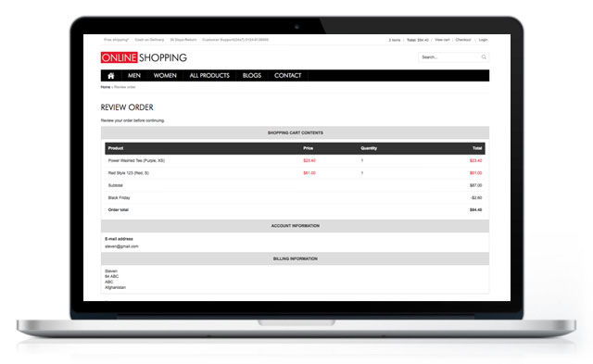This screenshot has height=364, width=593.
Task: Go to ALL PRODUCTS
Action: (209, 76)
